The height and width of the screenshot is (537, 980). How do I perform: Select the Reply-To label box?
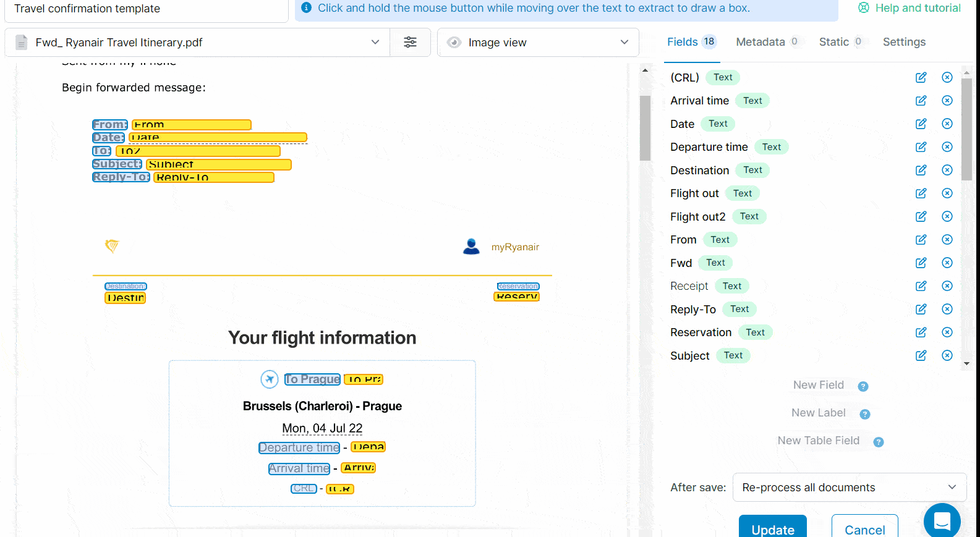(x=121, y=177)
